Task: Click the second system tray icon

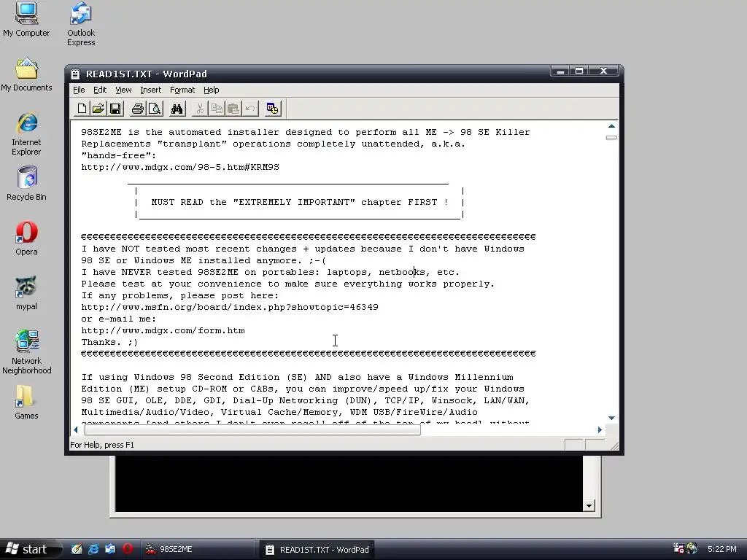Action: pos(692,548)
